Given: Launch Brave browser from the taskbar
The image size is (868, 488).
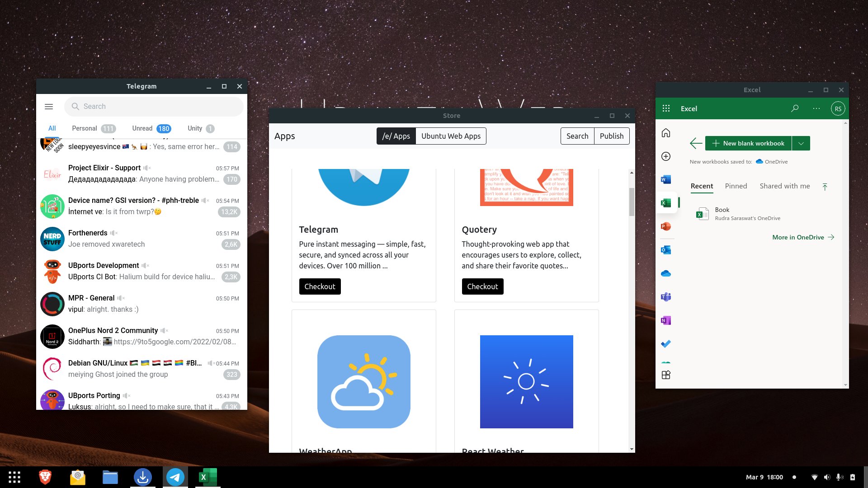Looking at the screenshot, I should (45, 477).
